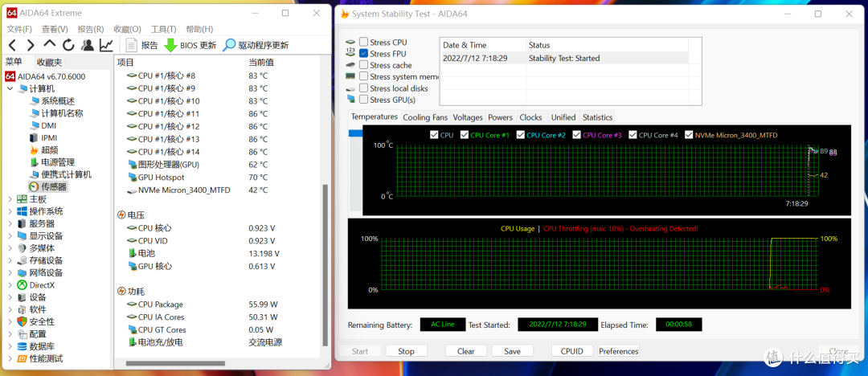
Task: Click the AIDA64 v6.70.6000 root node
Action: click(52, 76)
